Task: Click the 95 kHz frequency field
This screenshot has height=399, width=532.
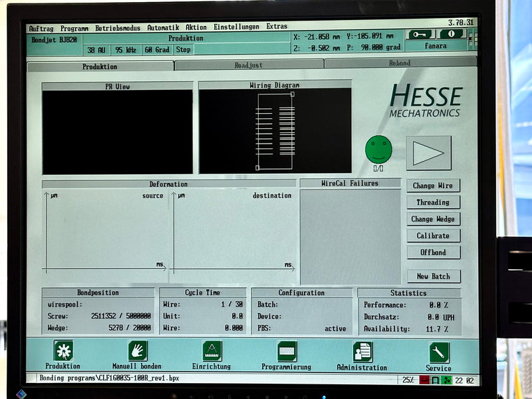Action: pyautogui.click(x=126, y=50)
